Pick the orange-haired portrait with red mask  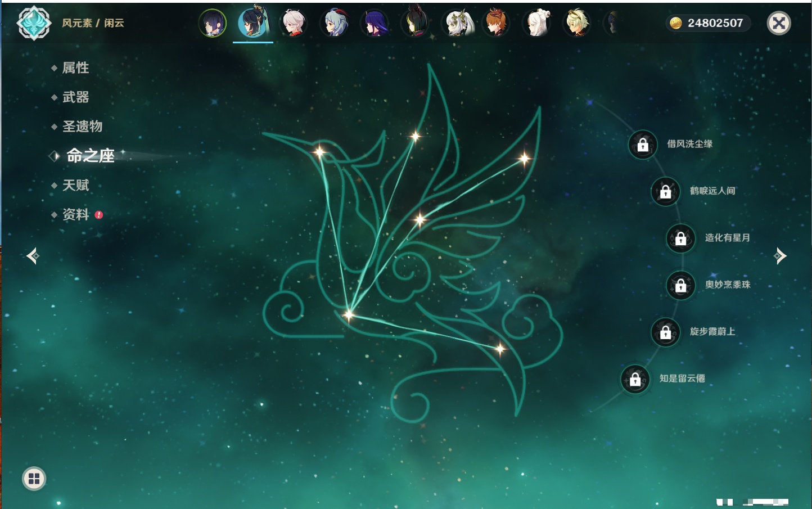(496, 23)
